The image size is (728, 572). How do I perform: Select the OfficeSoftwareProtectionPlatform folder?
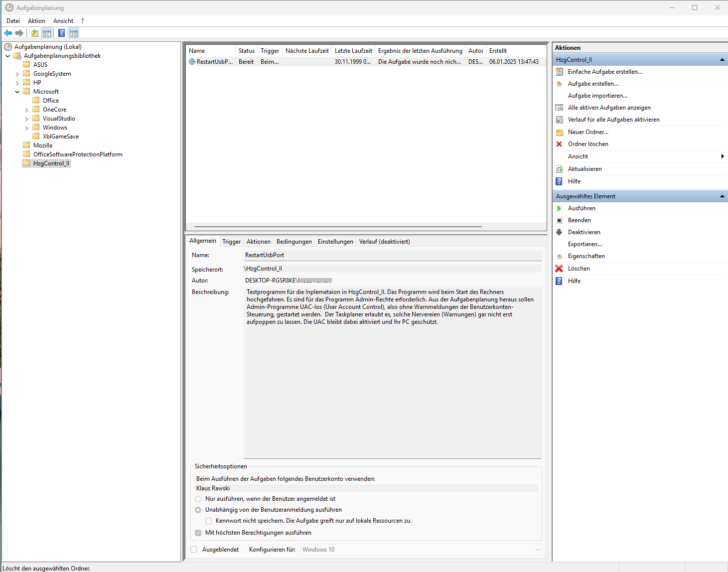(78, 154)
